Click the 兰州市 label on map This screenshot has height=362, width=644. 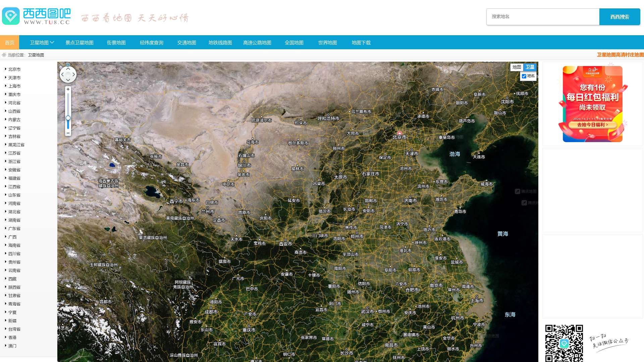[208, 212]
